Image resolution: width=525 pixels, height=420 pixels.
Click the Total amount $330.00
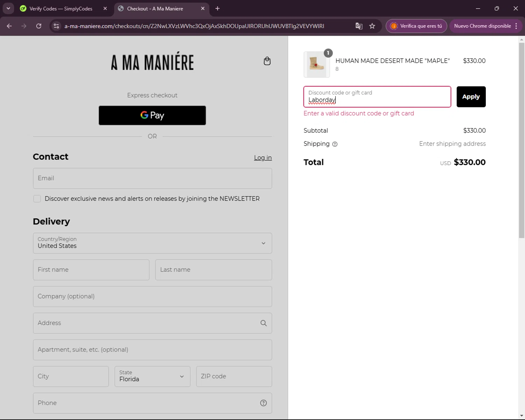click(470, 162)
